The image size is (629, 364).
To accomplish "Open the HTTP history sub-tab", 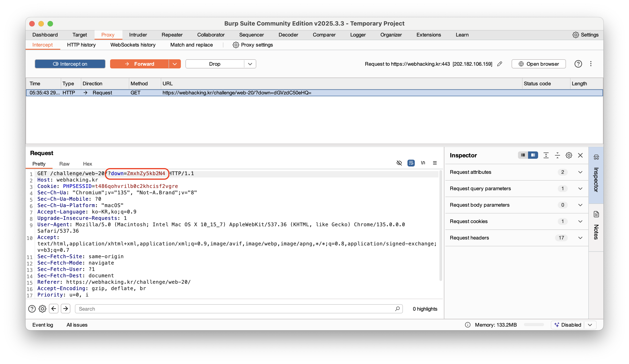I will (x=81, y=45).
